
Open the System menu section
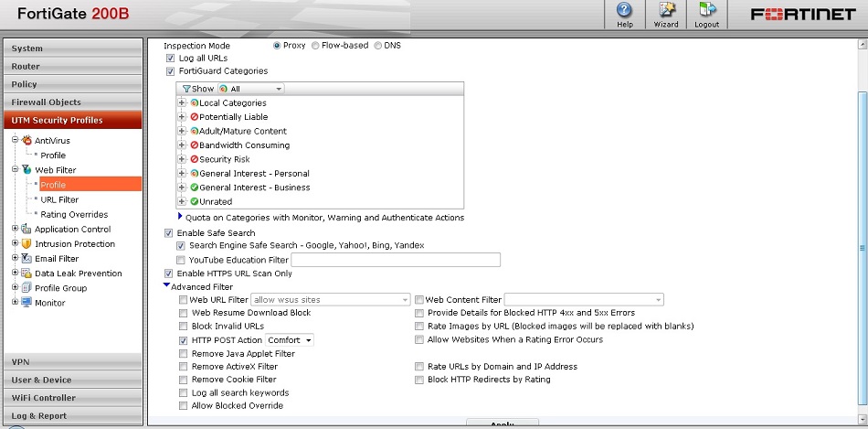(73, 48)
